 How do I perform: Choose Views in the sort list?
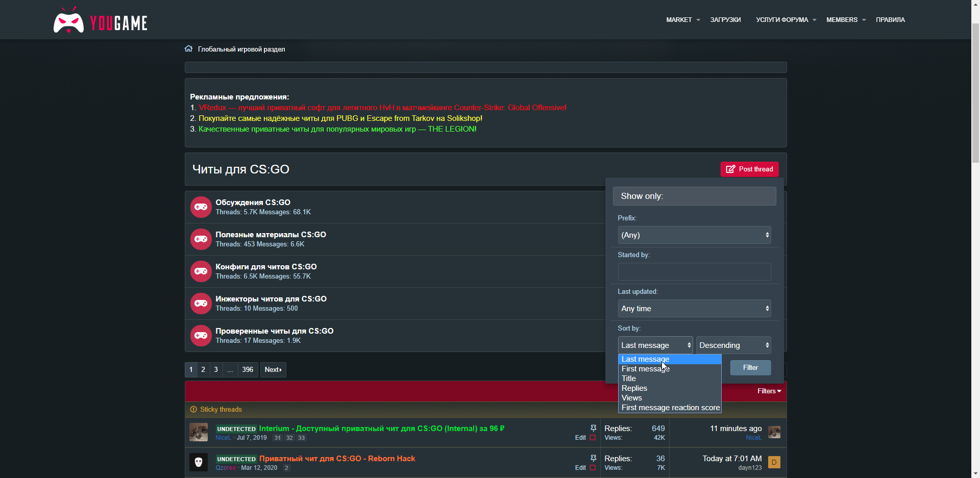click(670, 398)
